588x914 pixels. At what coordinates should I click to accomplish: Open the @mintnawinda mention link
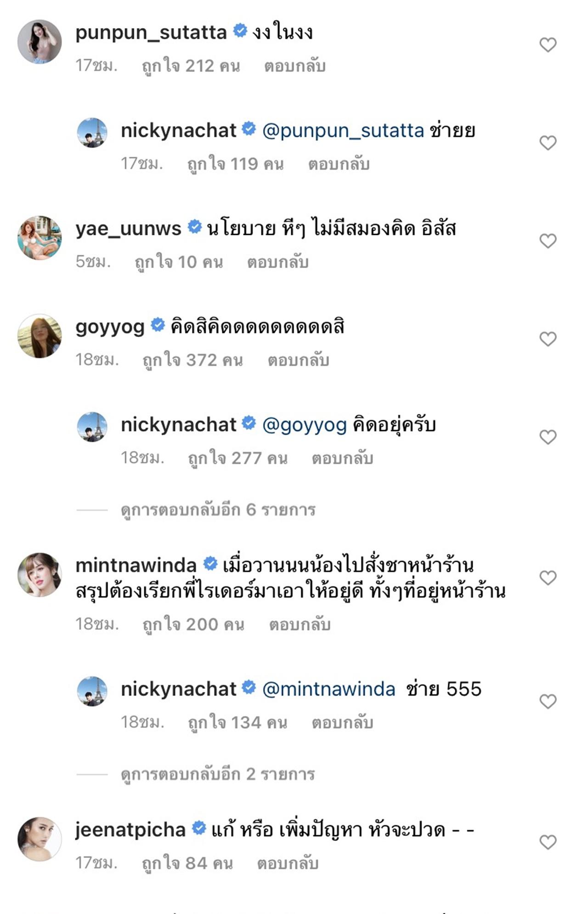point(328,689)
